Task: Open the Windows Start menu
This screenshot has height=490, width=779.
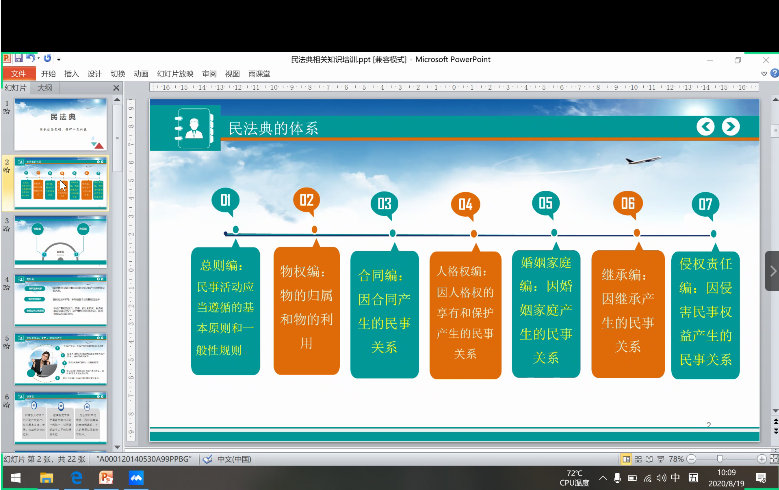Action: [x=15, y=478]
